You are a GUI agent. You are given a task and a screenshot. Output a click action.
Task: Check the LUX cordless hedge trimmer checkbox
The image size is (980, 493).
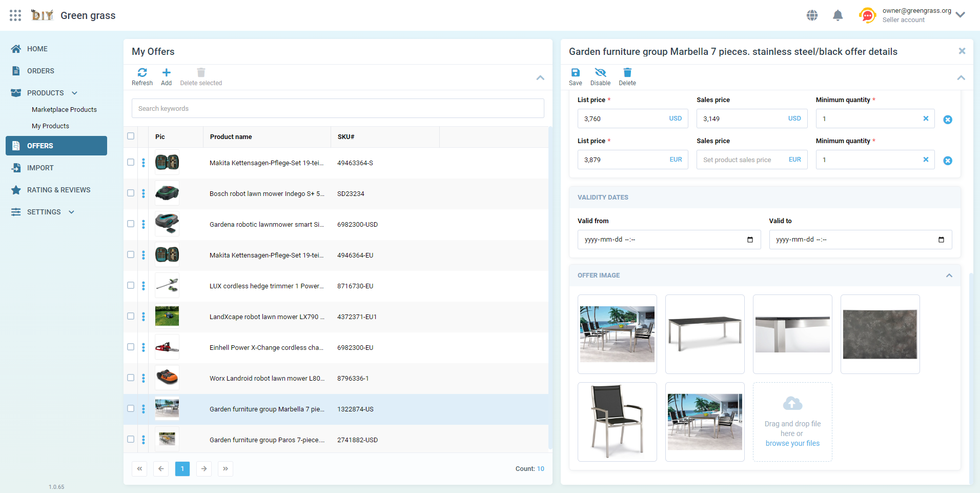131,285
